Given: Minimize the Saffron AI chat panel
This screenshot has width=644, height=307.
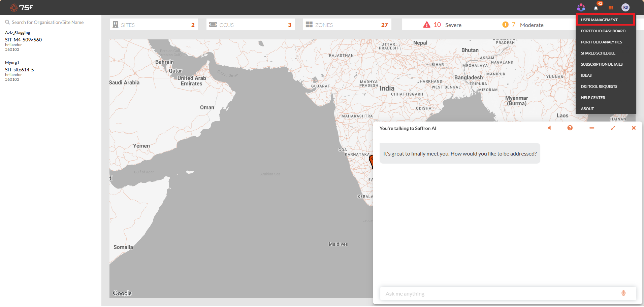Looking at the screenshot, I should (592, 128).
